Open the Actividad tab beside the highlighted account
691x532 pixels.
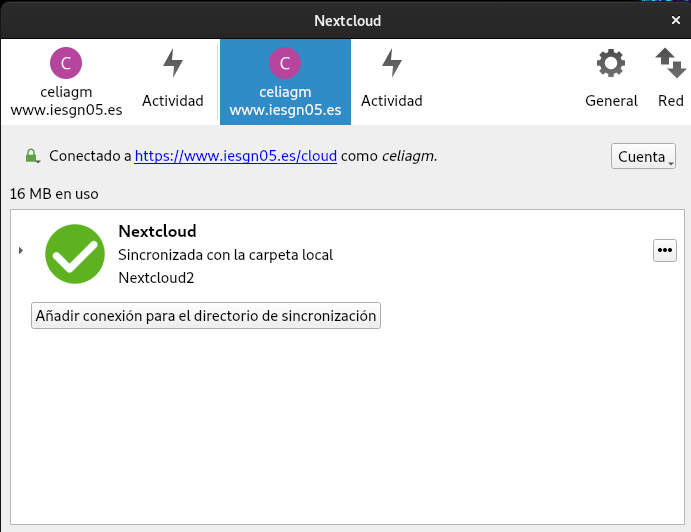[392, 82]
